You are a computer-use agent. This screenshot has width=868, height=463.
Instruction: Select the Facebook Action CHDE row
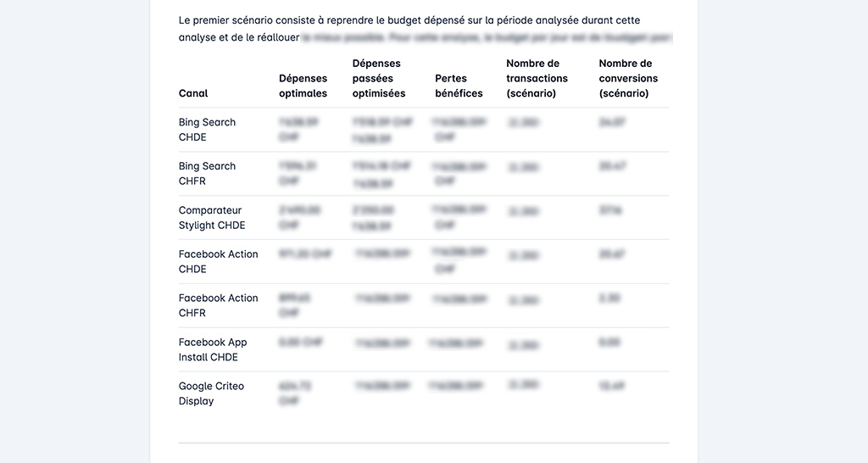point(424,261)
